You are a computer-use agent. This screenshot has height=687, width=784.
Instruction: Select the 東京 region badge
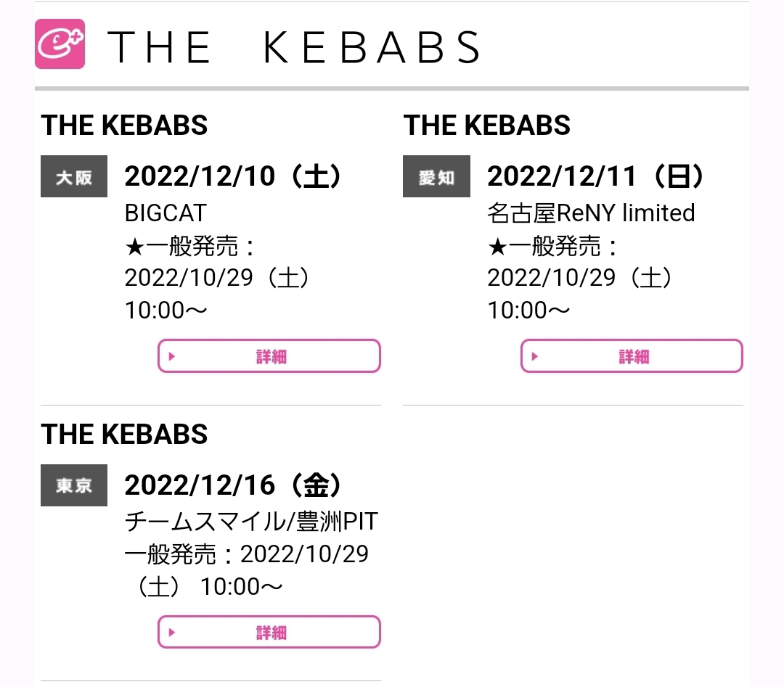pos(74,485)
